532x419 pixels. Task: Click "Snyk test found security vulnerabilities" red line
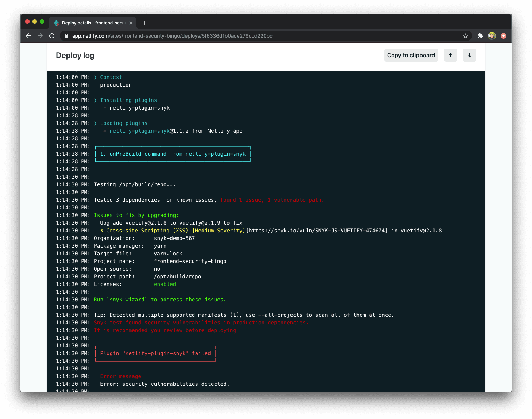tap(201, 323)
